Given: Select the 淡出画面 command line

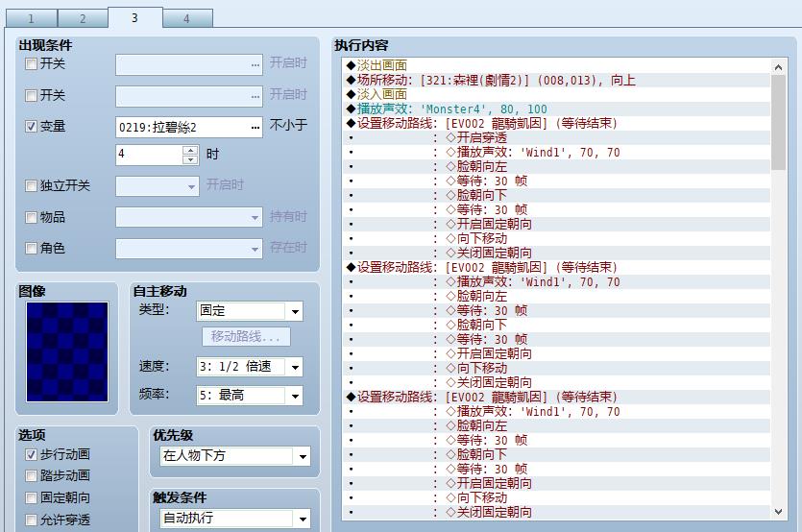Looking at the screenshot, I should click(557, 65).
